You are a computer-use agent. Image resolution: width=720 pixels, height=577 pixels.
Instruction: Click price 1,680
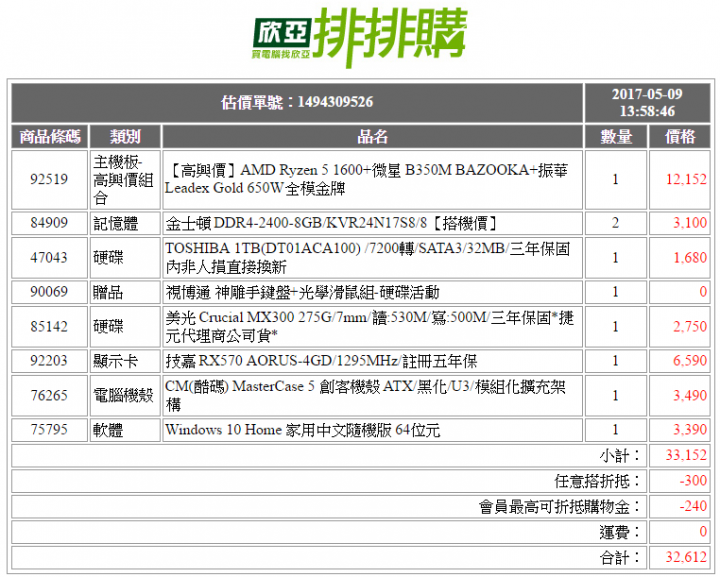click(690, 258)
